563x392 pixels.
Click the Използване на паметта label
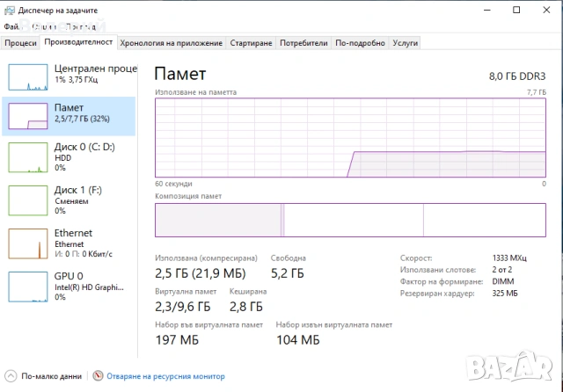coord(195,92)
